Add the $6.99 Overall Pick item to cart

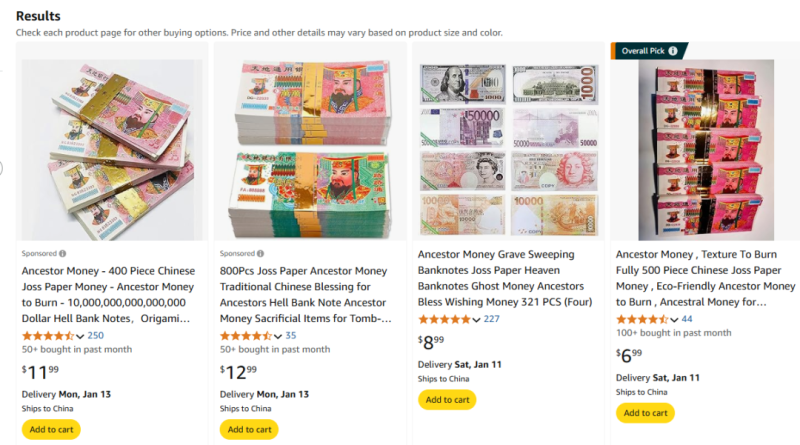[645, 413]
